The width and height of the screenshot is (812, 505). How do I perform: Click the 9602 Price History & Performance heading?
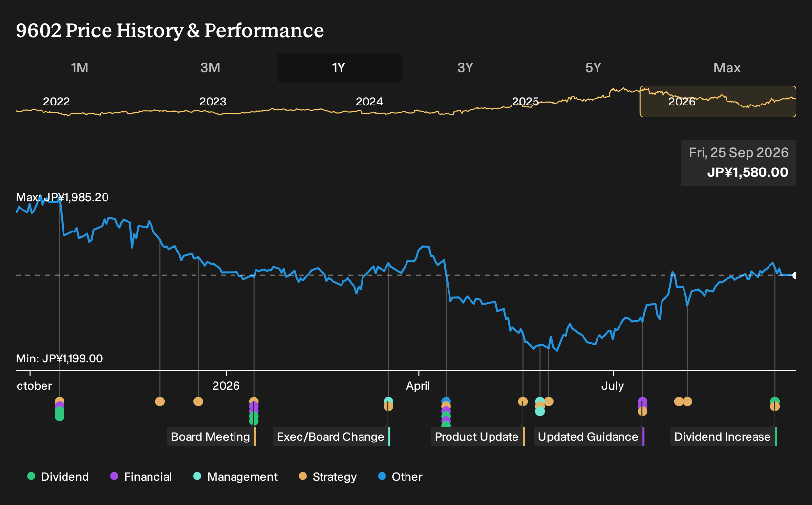tap(170, 30)
